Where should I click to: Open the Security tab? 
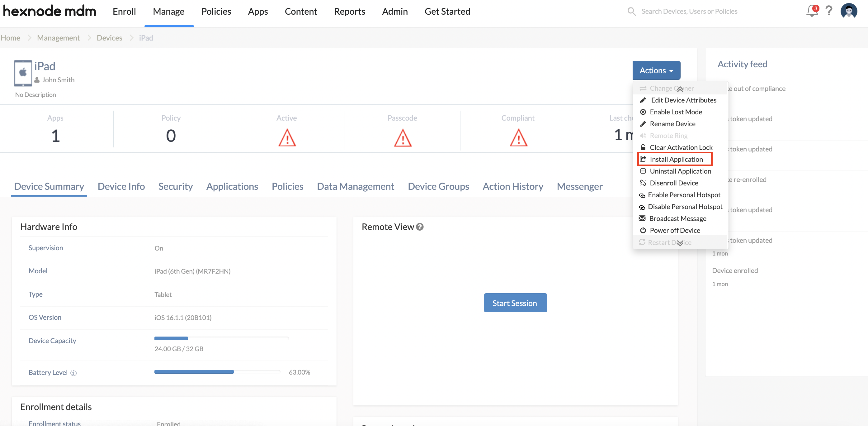[x=176, y=186]
